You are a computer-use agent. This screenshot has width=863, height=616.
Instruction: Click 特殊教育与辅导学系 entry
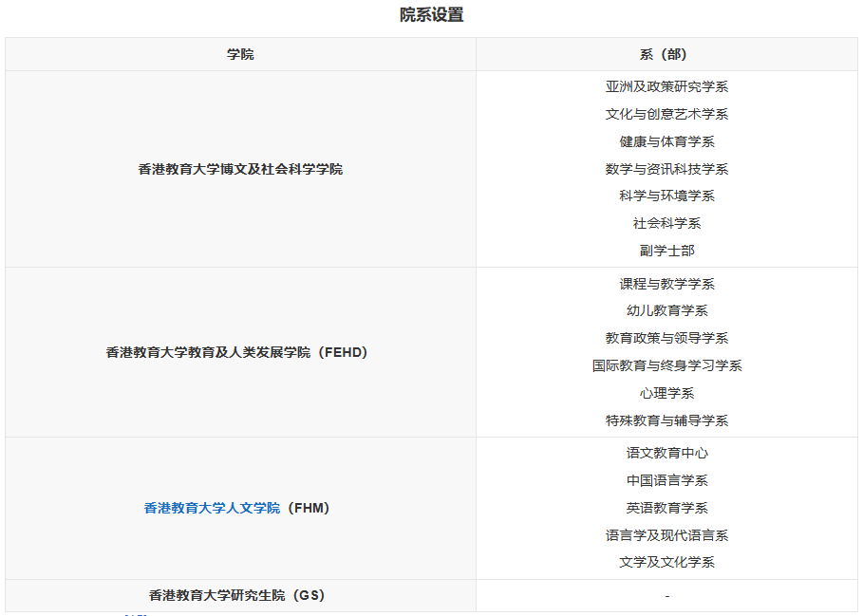click(666, 420)
